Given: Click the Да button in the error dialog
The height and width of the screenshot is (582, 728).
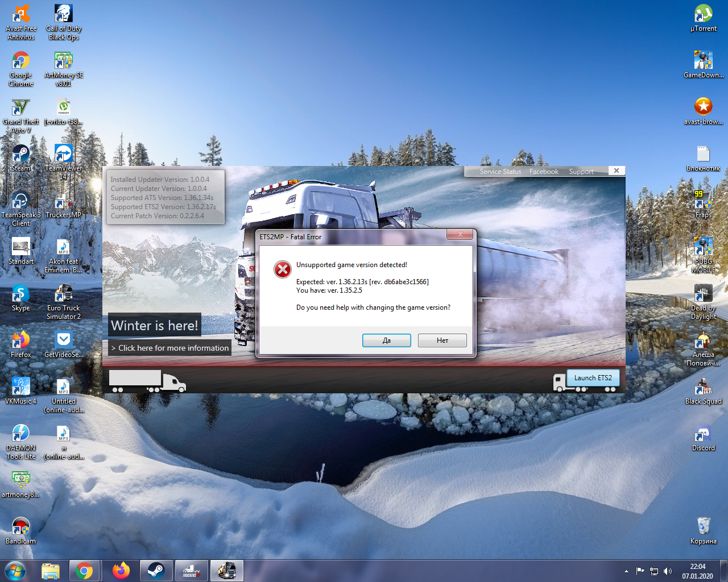Looking at the screenshot, I should 387,340.
